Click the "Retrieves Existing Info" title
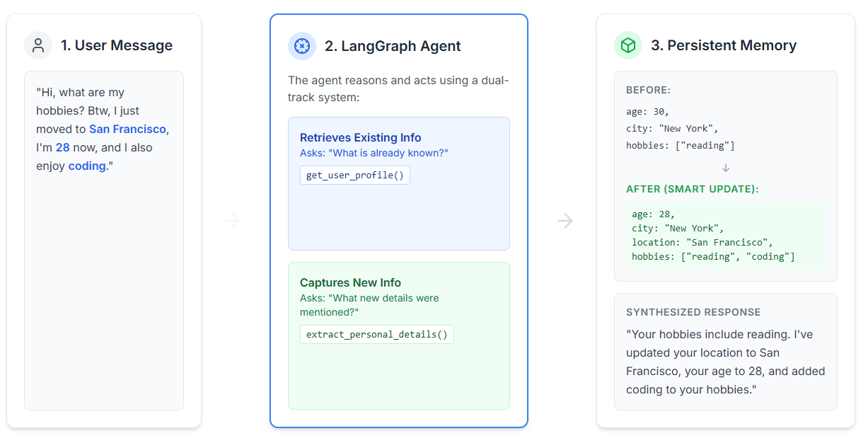 [x=361, y=137]
